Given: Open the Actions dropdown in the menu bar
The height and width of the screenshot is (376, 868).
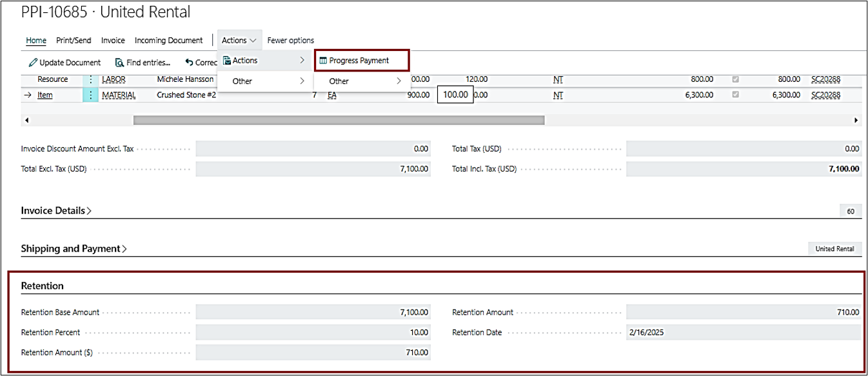Looking at the screenshot, I should [x=239, y=40].
